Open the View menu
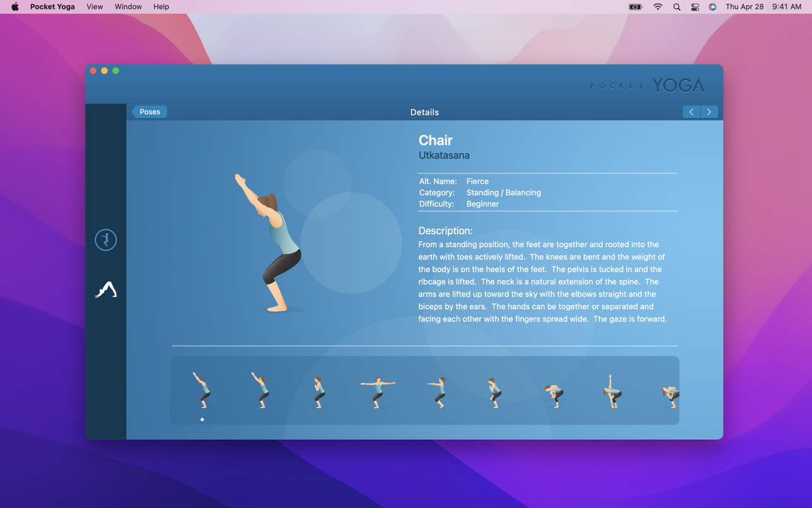Image resolution: width=812 pixels, height=508 pixels. point(95,7)
